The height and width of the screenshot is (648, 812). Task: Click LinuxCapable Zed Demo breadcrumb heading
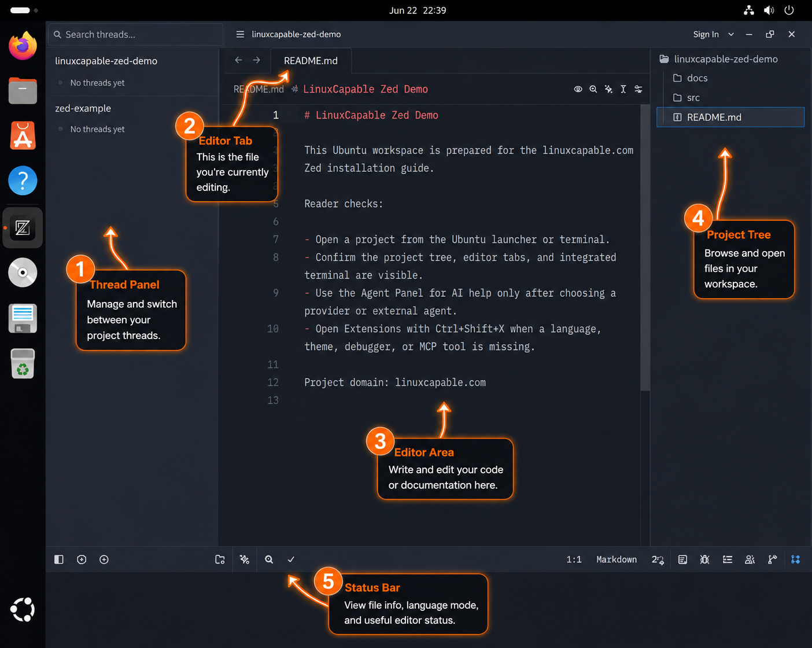coord(366,89)
